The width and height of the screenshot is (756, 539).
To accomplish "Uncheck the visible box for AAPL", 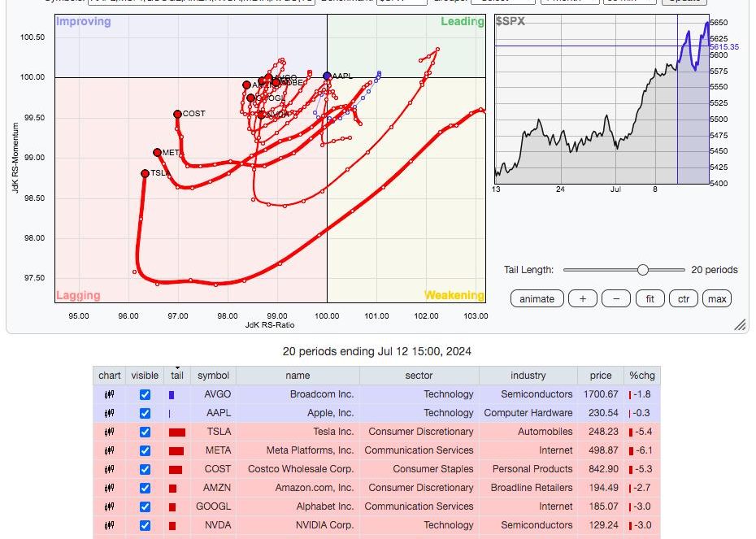I will [x=145, y=413].
